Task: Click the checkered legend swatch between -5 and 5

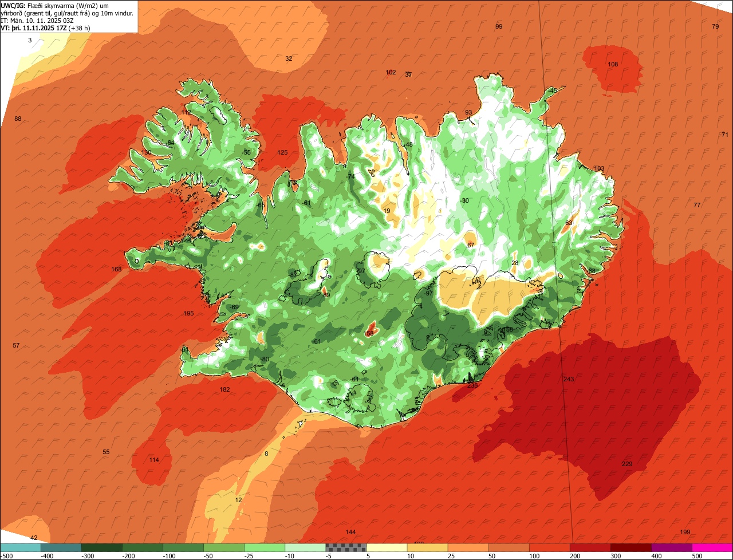Action: point(346,547)
